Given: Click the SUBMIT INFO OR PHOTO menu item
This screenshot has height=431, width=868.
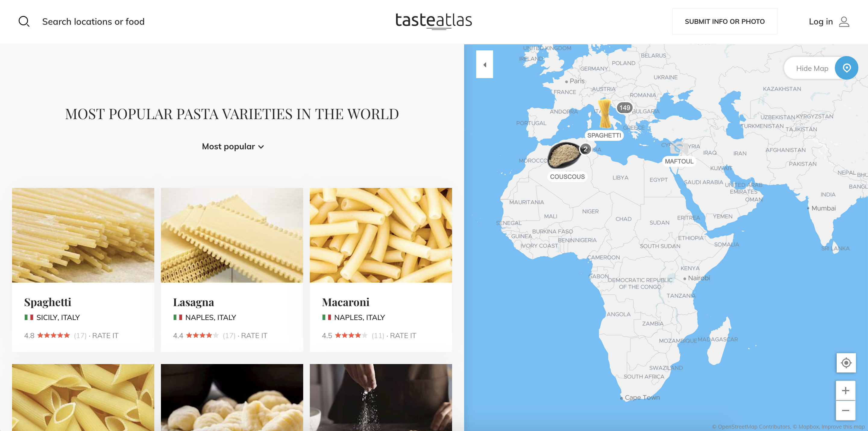Looking at the screenshot, I should coord(725,21).
